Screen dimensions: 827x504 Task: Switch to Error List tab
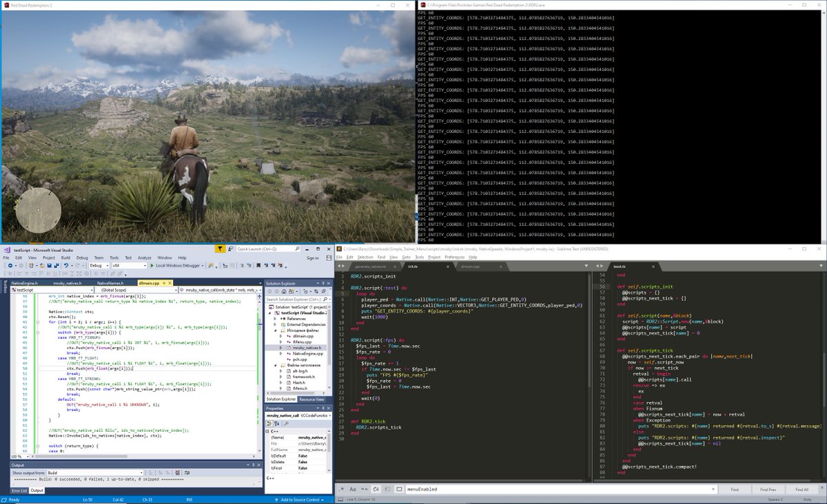[19, 491]
